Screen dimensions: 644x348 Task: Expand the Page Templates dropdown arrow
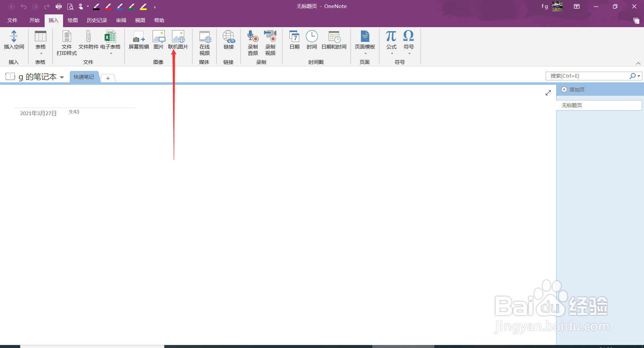pyautogui.click(x=366, y=54)
